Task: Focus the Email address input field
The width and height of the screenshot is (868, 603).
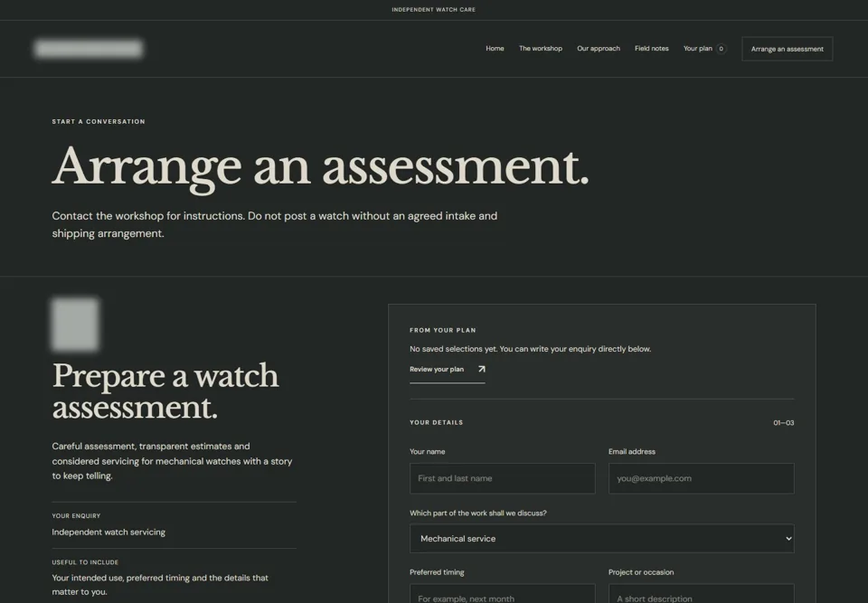Action: [x=701, y=478]
